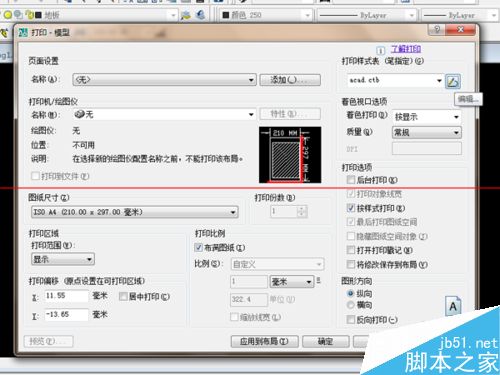Image resolution: width=500 pixels, height=375 pixels.
Task: Click the info icon beside 了解打印
Action: coord(380,50)
